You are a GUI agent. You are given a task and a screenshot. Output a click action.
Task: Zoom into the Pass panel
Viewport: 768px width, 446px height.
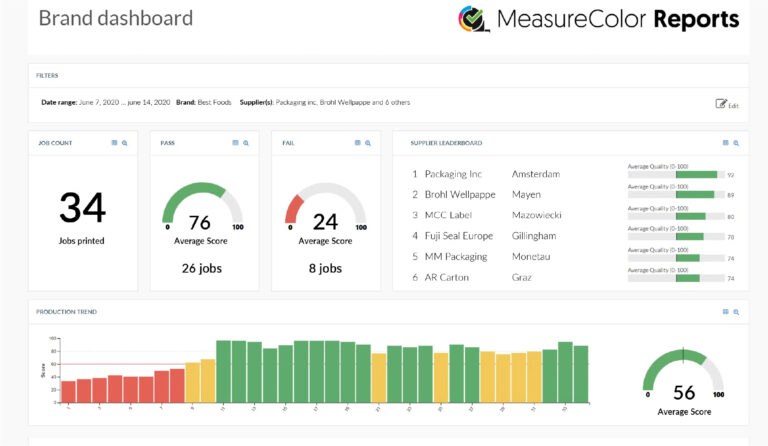coord(246,143)
